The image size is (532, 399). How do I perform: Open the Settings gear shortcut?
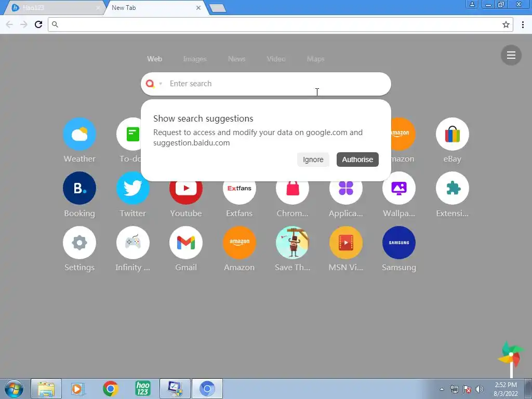(x=79, y=243)
